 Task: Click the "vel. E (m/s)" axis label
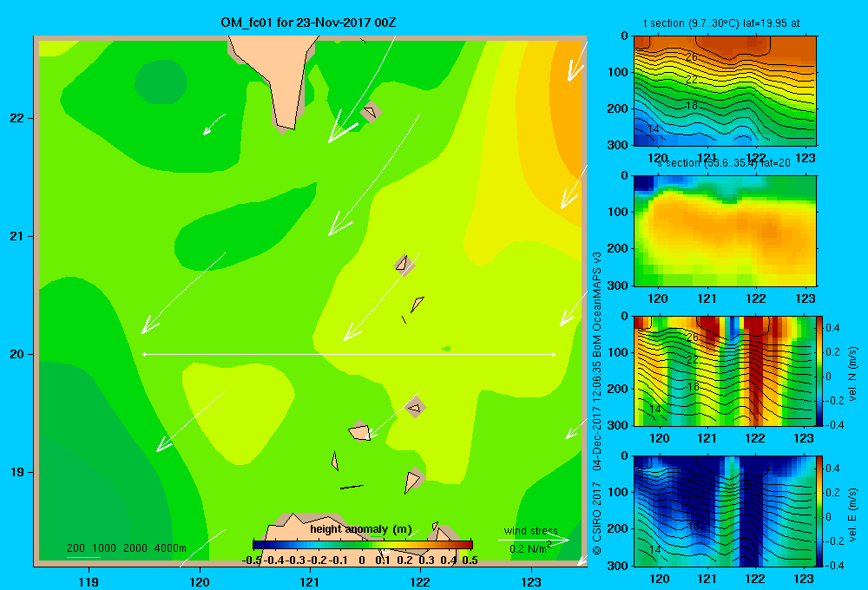[853, 515]
